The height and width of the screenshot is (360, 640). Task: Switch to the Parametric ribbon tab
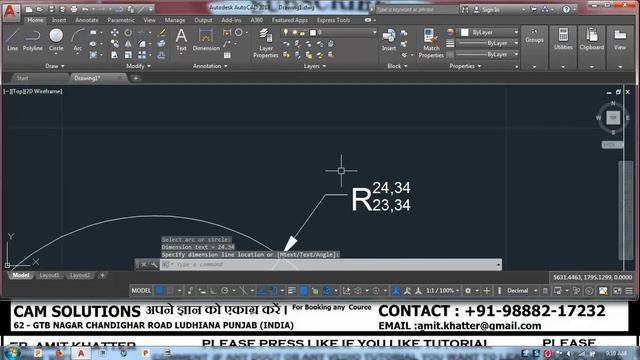pos(121,20)
